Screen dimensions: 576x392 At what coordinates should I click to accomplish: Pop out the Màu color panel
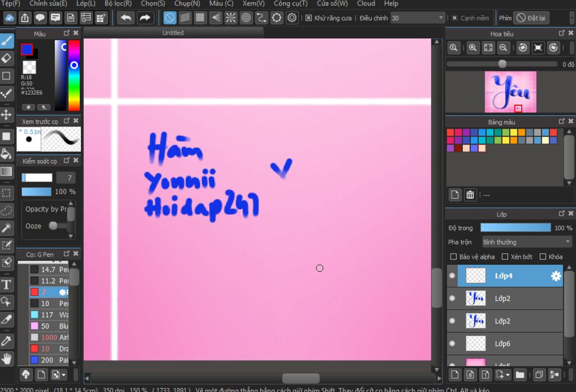(x=66, y=33)
